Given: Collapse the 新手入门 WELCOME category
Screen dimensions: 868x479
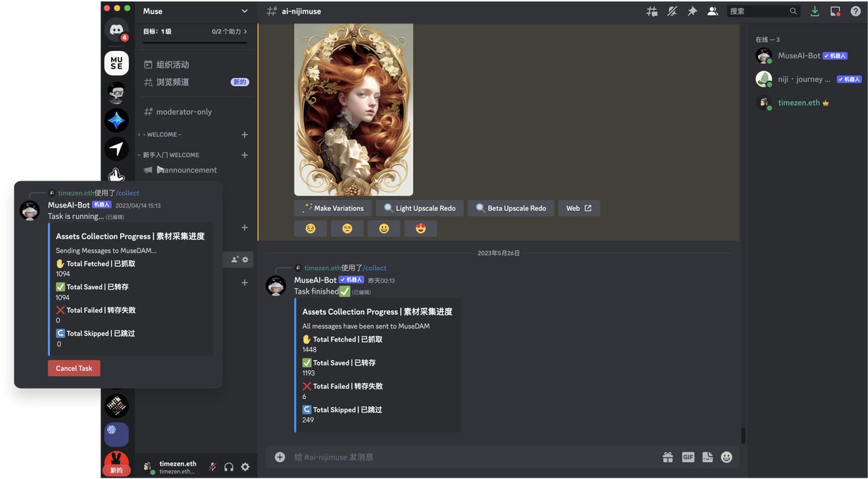Looking at the screenshot, I should click(171, 155).
